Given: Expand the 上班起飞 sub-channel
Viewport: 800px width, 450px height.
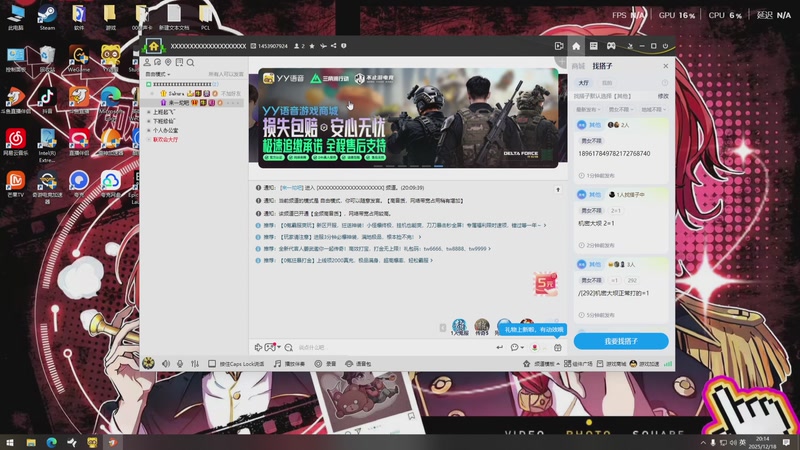Looking at the screenshot, I should click(x=148, y=112).
